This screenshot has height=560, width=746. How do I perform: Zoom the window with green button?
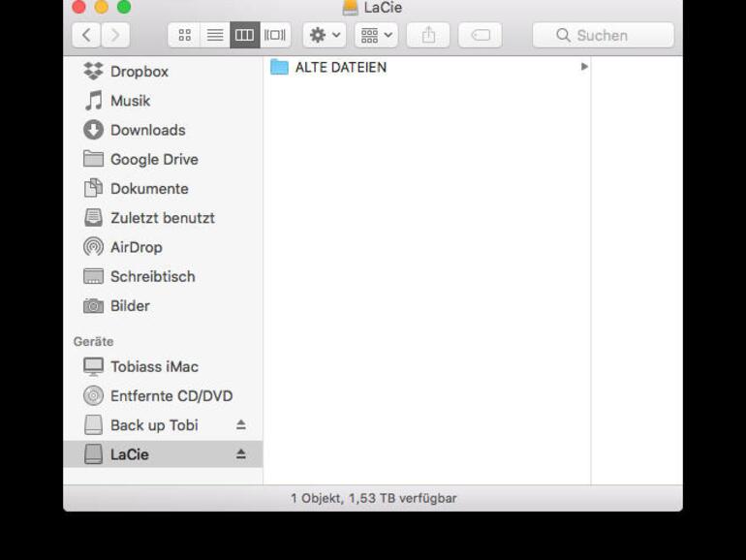(124, 6)
